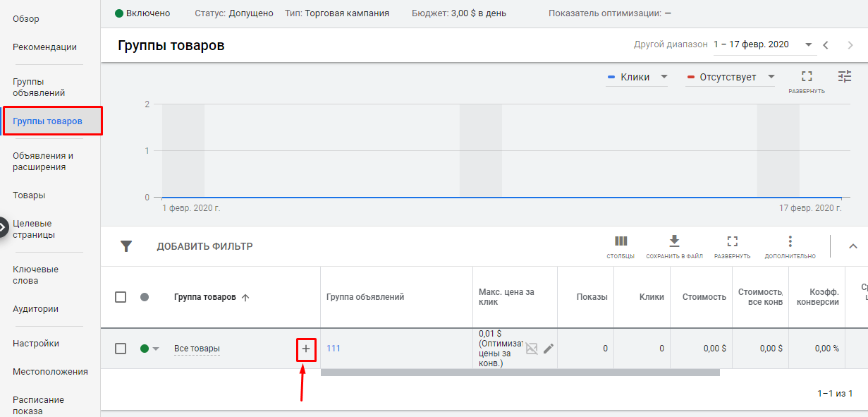This screenshot has height=417, width=868.
Task: Collapse the table toolbar with the chevron
Action: click(852, 246)
